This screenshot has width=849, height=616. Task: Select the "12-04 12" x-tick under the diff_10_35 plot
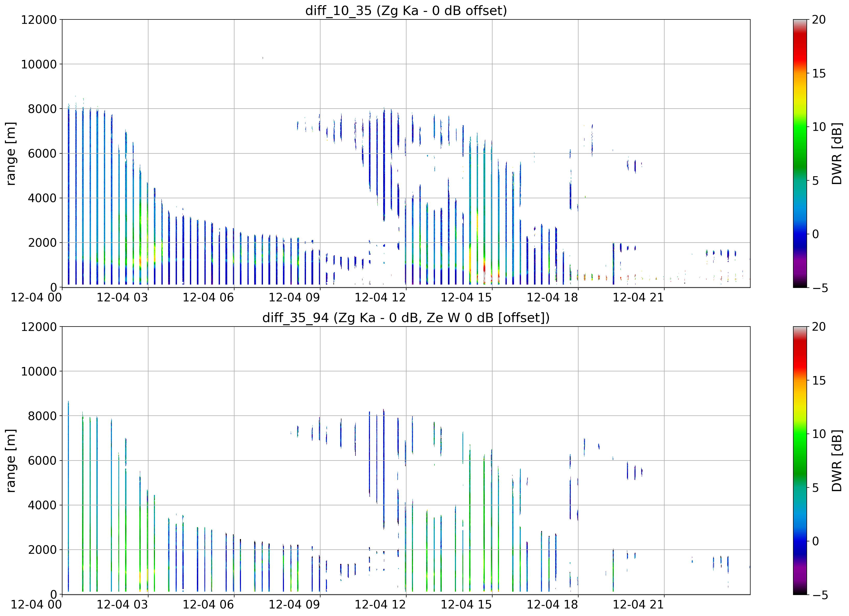(380, 298)
